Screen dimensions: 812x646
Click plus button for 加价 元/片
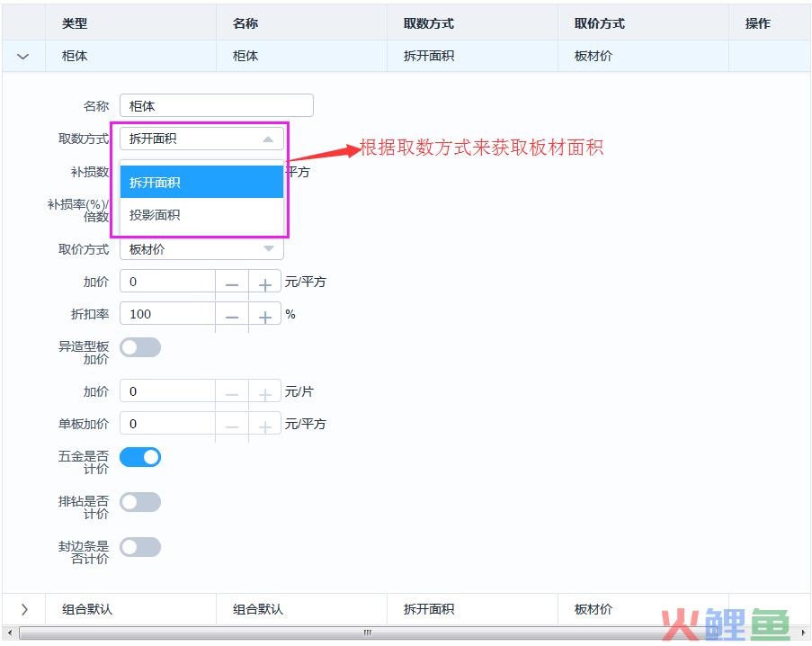[265, 394]
